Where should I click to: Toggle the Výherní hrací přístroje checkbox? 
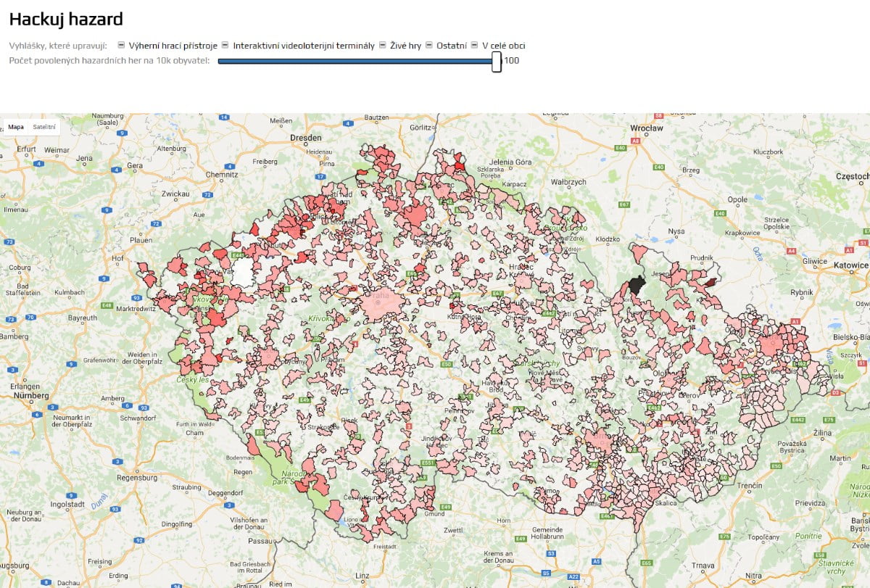(x=121, y=45)
